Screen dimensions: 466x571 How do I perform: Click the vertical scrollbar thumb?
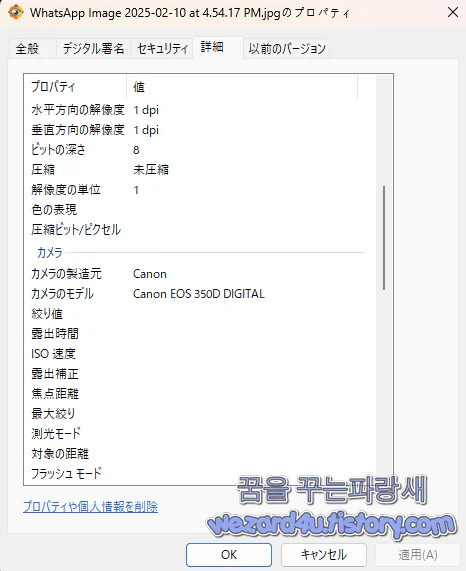pos(384,238)
